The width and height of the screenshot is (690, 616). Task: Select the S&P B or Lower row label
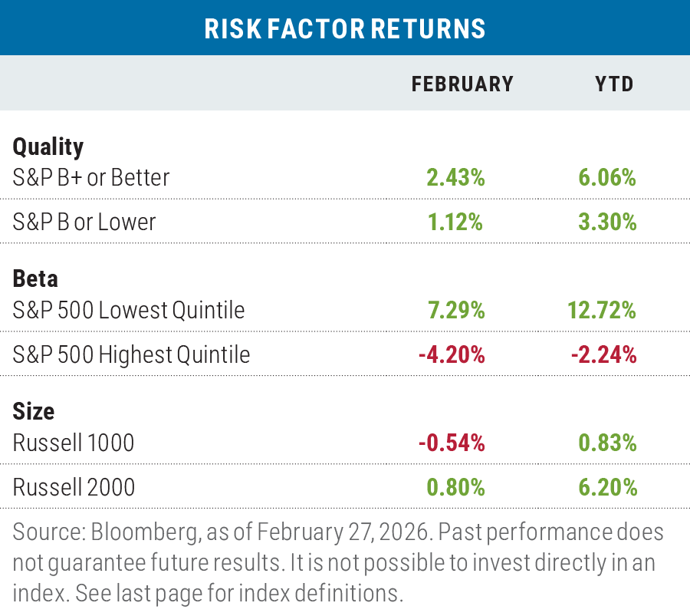pyautogui.click(x=84, y=222)
